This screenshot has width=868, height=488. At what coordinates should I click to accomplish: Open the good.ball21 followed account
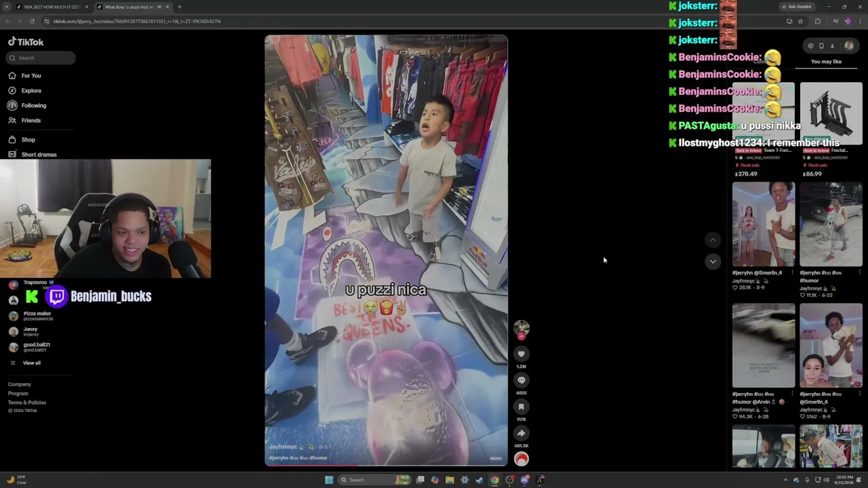click(37, 347)
